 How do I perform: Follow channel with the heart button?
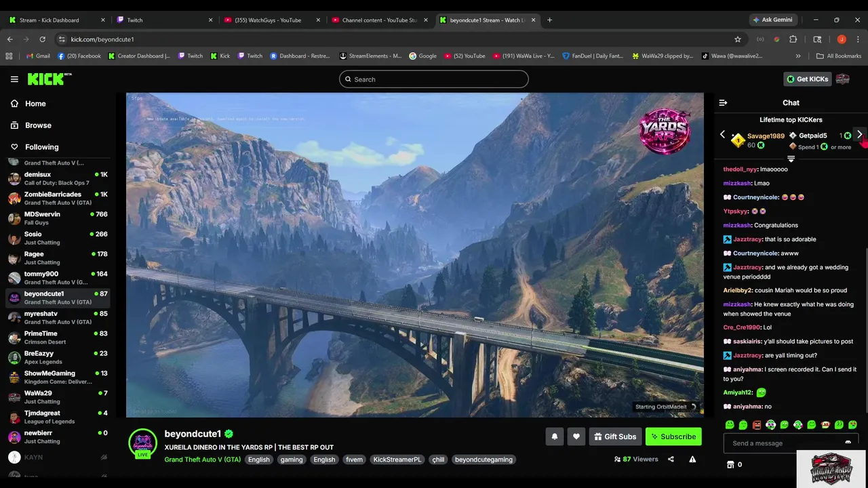coord(576,436)
